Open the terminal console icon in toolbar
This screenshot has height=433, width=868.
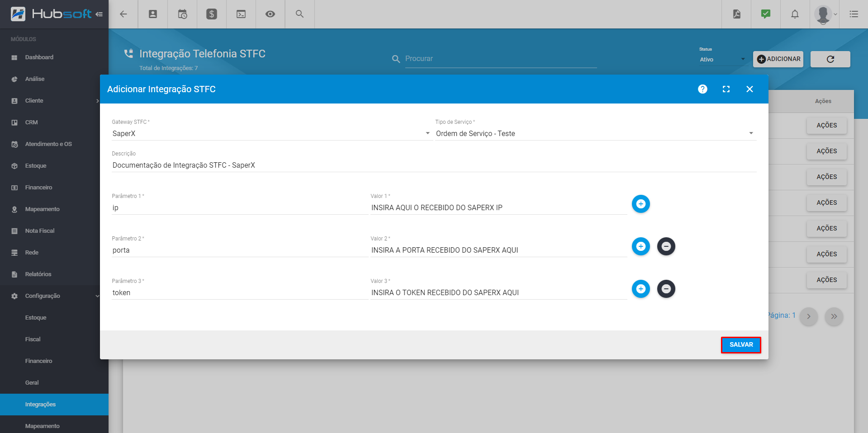click(x=241, y=14)
